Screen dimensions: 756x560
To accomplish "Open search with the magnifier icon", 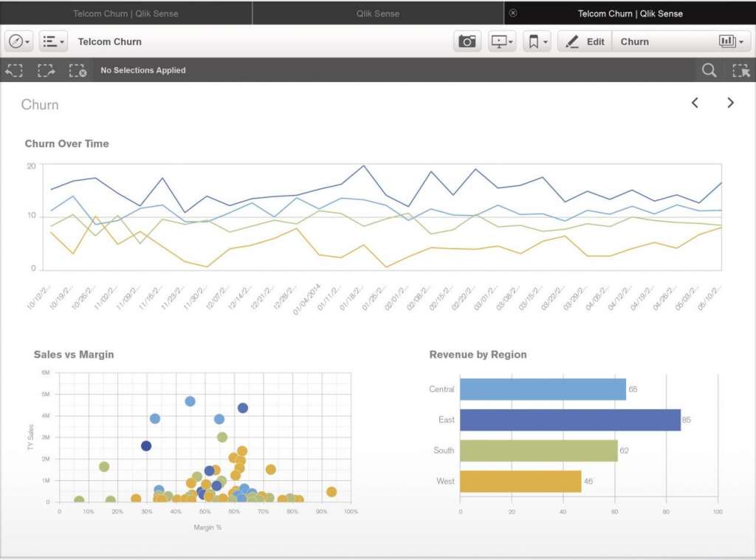I will pyautogui.click(x=709, y=71).
